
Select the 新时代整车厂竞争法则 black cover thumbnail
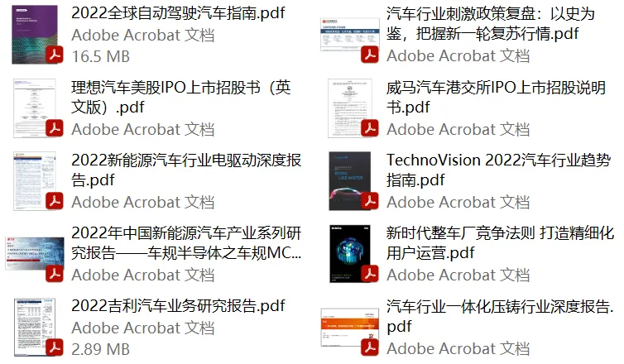point(350,254)
